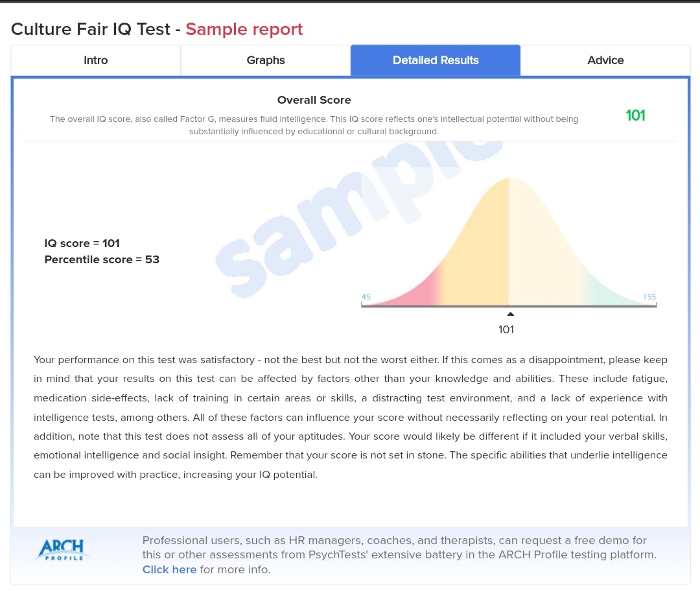The width and height of the screenshot is (700, 605).
Task: Click the Overall Score section header
Action: pyautogui.click(x=314, y=100)
